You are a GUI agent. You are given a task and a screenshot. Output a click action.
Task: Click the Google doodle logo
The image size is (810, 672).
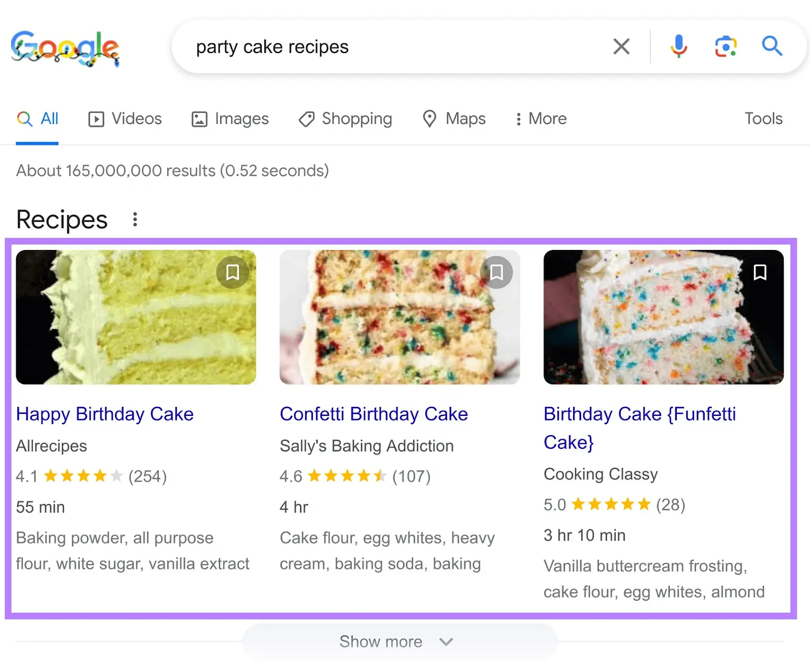pos(66,48)
